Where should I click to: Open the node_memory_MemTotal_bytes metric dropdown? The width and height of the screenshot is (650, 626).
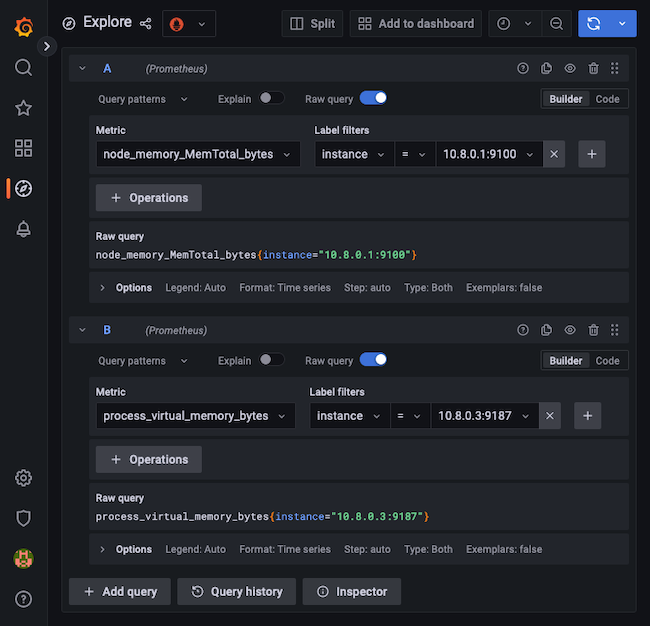click(x=198, y=154)
